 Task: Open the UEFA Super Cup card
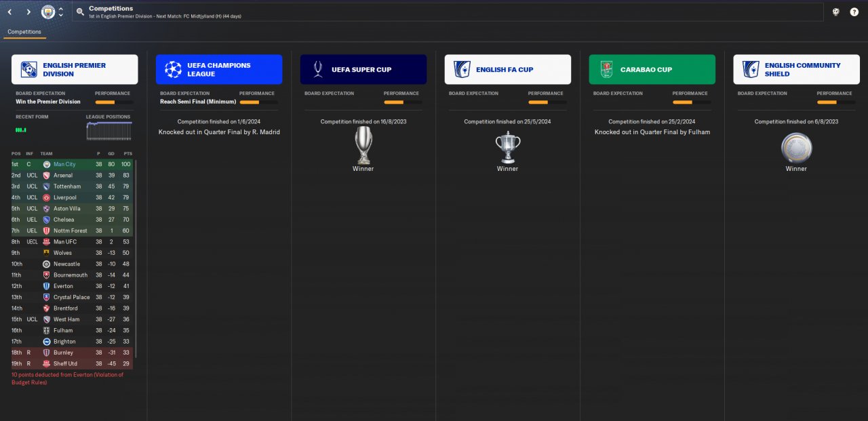[363, 69]
